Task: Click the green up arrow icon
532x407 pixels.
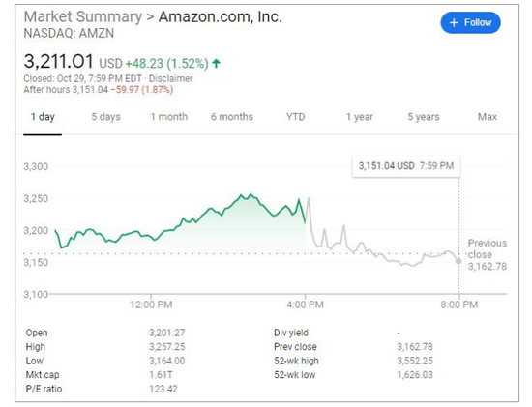Action: point(216,63)
